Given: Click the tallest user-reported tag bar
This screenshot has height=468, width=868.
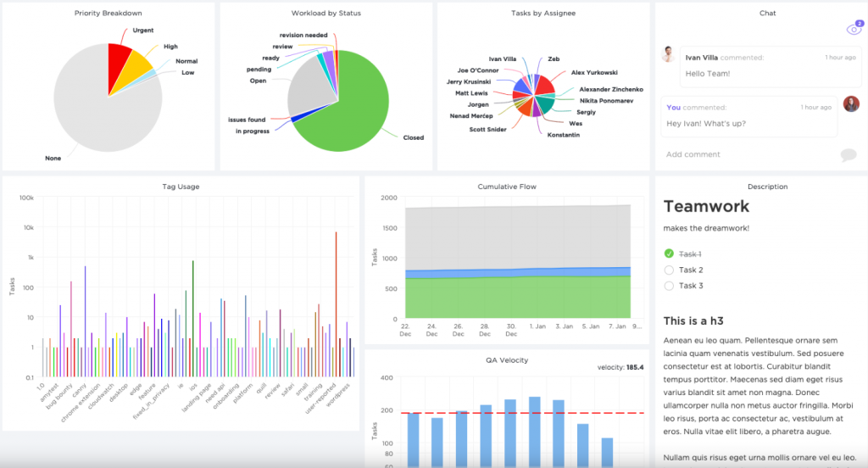Looking at the screenshot, I should pos(336,304).
